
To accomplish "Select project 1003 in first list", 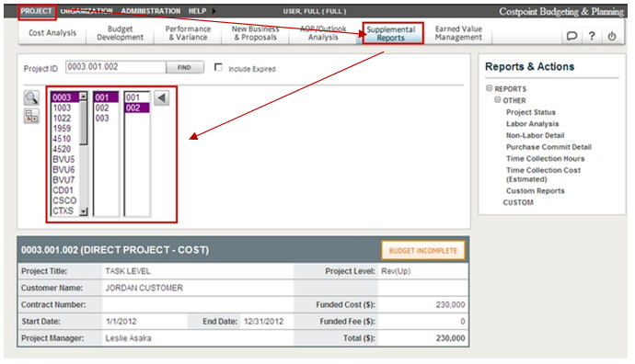I will (64, 108).
